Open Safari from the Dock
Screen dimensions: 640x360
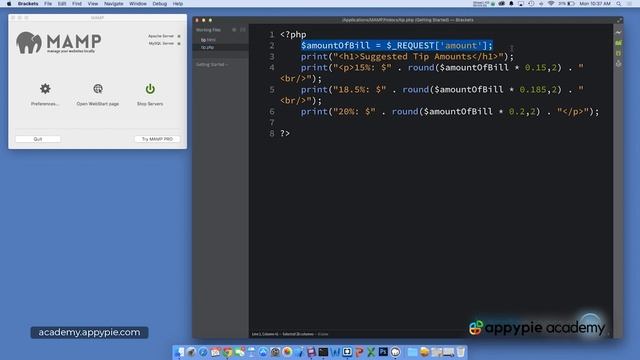pyautogui.click(x=203, y=352)
